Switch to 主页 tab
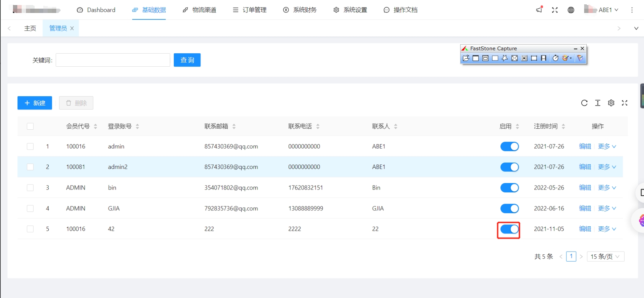Viewport: 644px width, 298px height. pyautogui.click(x=30, y=28)
